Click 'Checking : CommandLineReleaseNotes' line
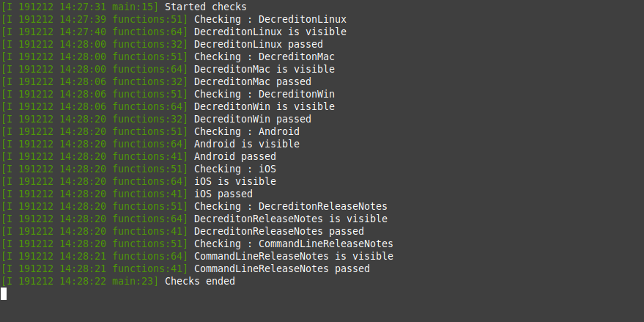The height and width of the screenshot is (322, 644). pyautogui.click(x=294, y=244)
